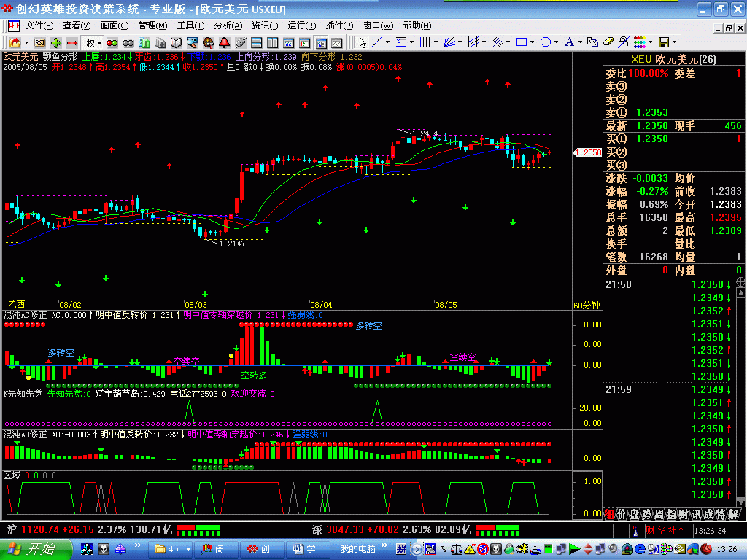The height and width of the screenshot is (560, 747).
Task: Select the vertical cycle lines tool
Action: pyautogui.click(x=425, y=42)
